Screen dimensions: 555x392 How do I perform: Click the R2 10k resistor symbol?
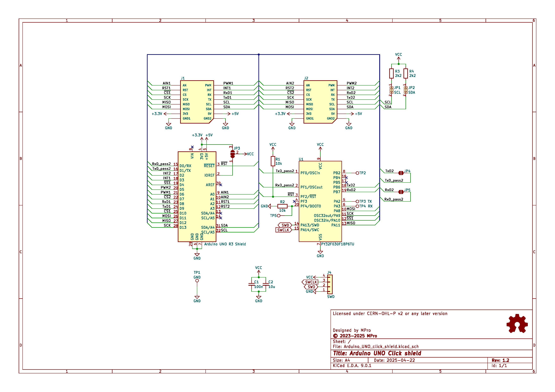(x=282, y=206)
